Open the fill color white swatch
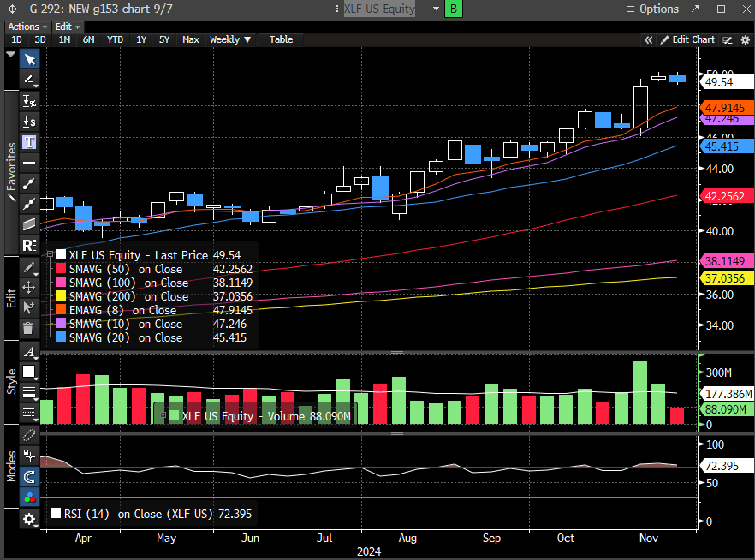The height and width of the screenshot is (560, 755). coord(29,372)
